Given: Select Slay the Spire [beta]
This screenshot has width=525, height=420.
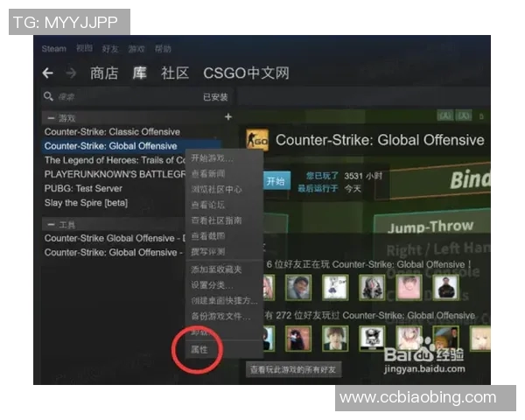Looking at the screenshot, I should (86, 203).
